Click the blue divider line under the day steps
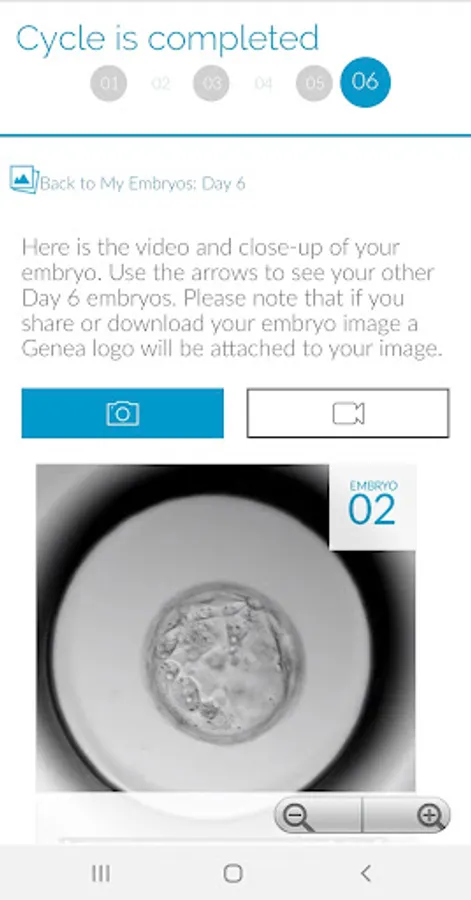 coord(235,135)
